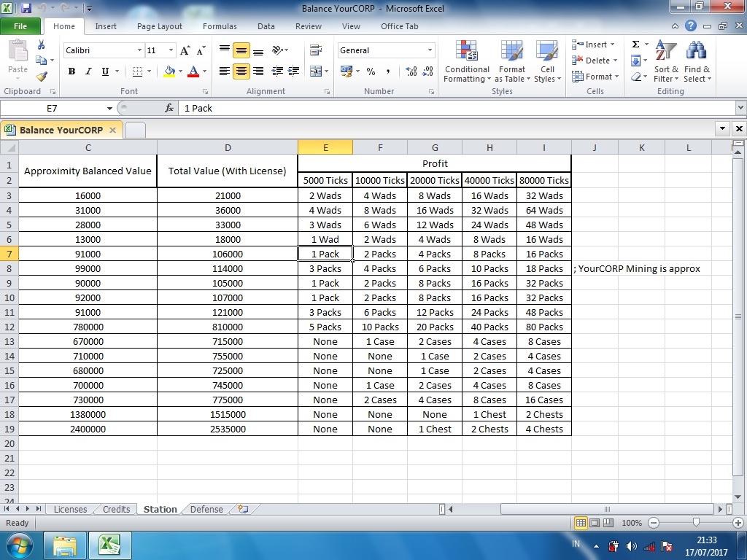Click the AutoSum sigma icon

(635, 44)
